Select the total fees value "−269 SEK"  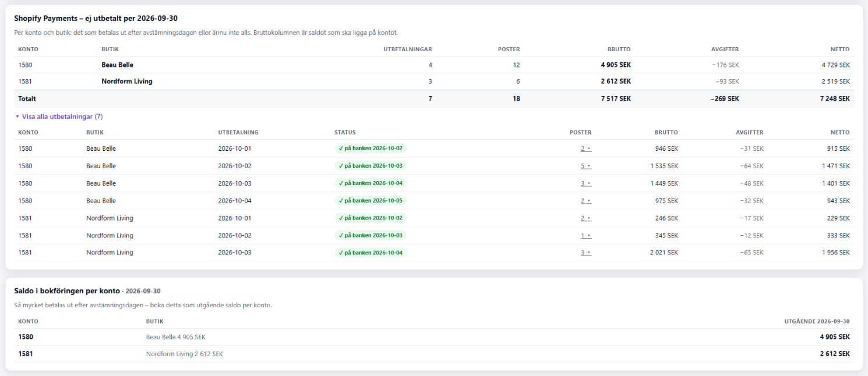tap(725, 99)
